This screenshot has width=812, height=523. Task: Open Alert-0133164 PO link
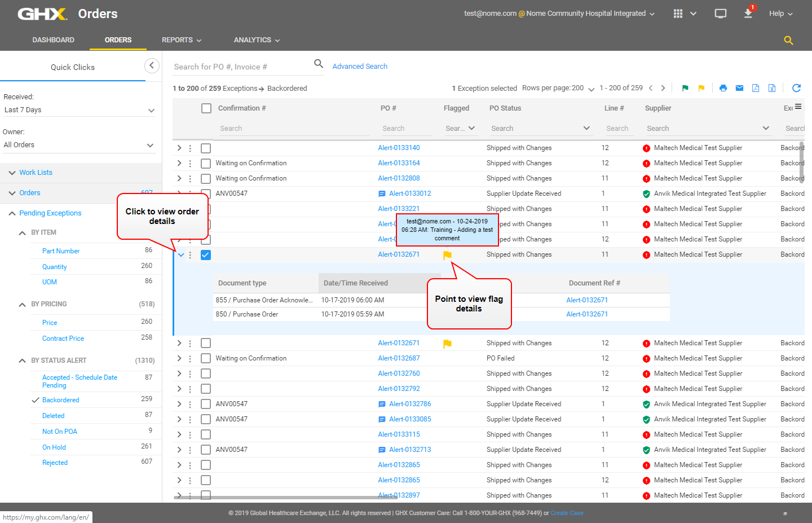[x=399, y=163]
